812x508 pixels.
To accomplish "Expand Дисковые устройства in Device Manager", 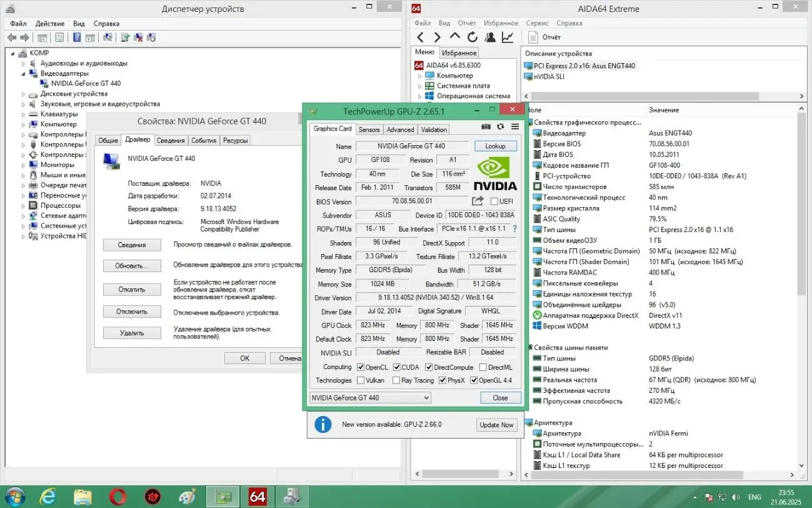I will click(24, 94).
